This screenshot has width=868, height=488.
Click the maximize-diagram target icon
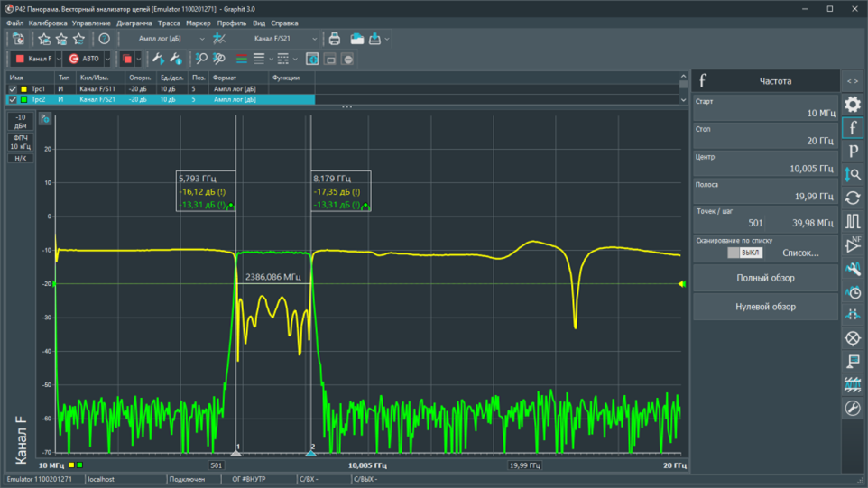312,59
